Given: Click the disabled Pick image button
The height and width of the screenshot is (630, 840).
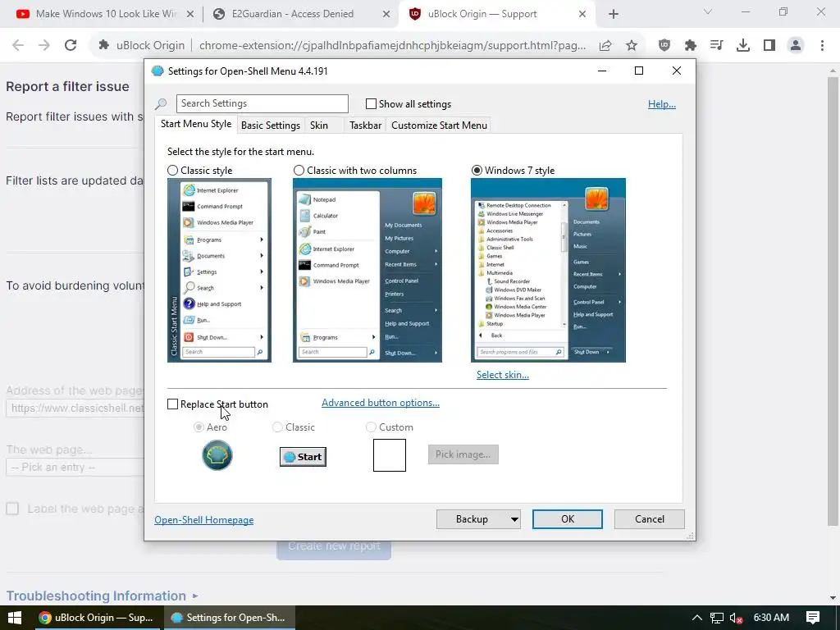Looking at the screenshot, I should coord(463,454).
